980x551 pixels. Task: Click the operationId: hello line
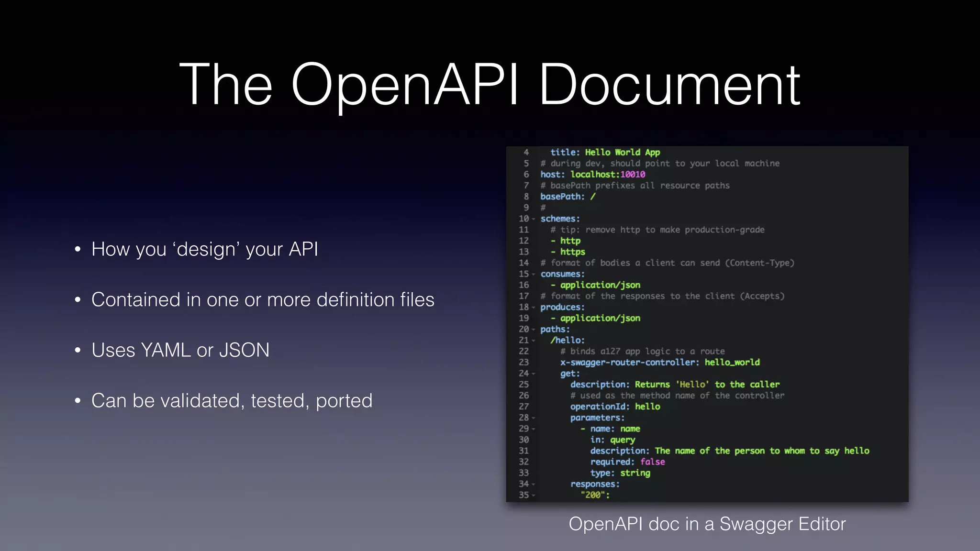tap(614, 407)
